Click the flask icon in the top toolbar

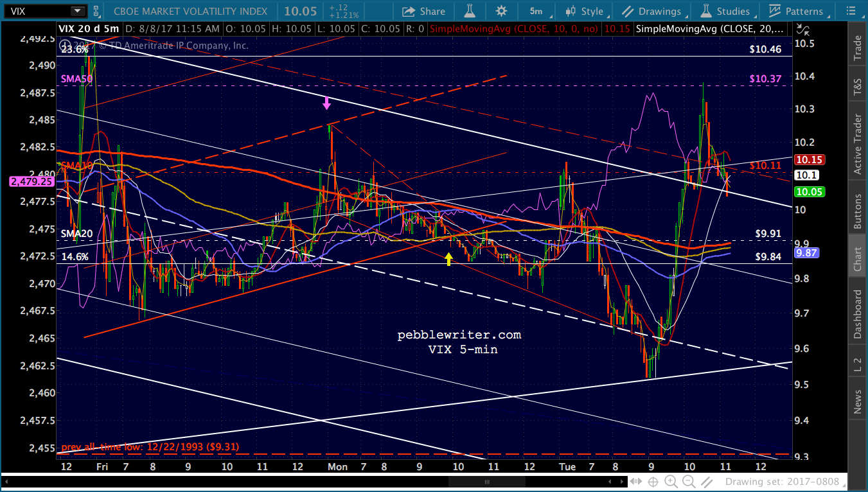coord(470,11)
